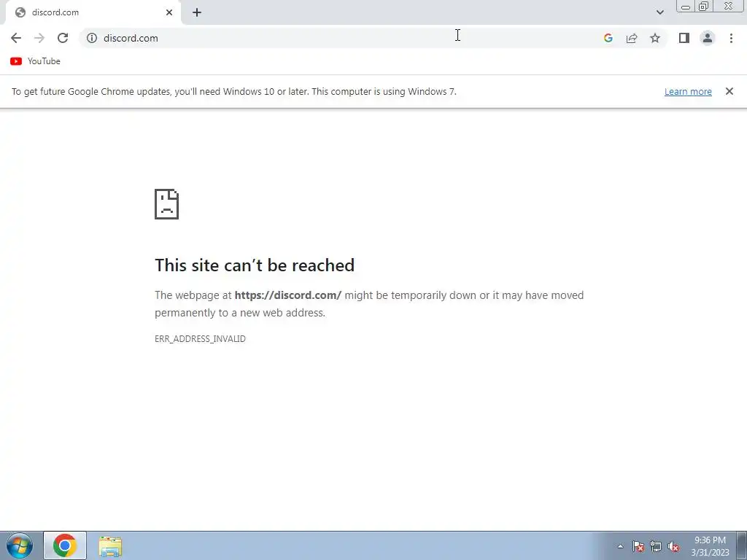Open the Learn more link
This screenshot has height=560, width=747.
[x=688, y=91]
